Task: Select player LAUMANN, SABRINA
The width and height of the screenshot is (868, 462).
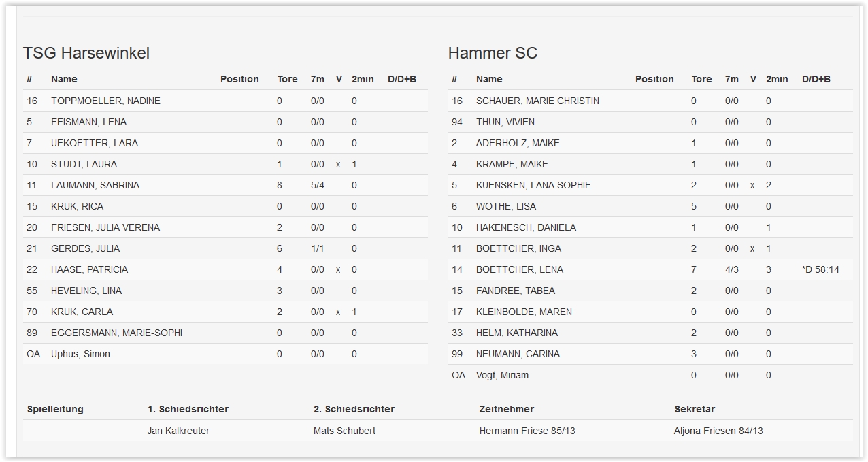Action: [x=95, y=185]
